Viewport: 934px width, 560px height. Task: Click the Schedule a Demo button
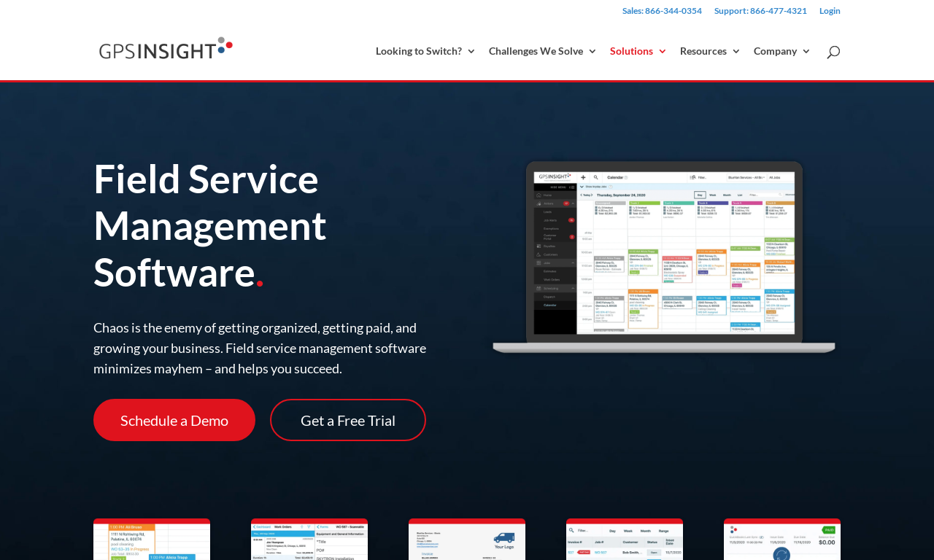[x=174, y=420]
